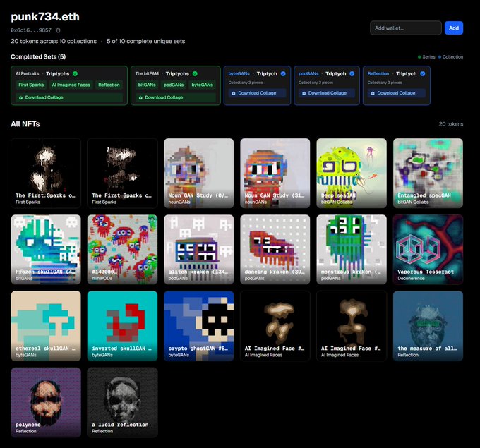The height and width of the screenshot is (448, 480).
Task: Open the ethereal skullGAN NFT
Action: (x=46, y=326)
